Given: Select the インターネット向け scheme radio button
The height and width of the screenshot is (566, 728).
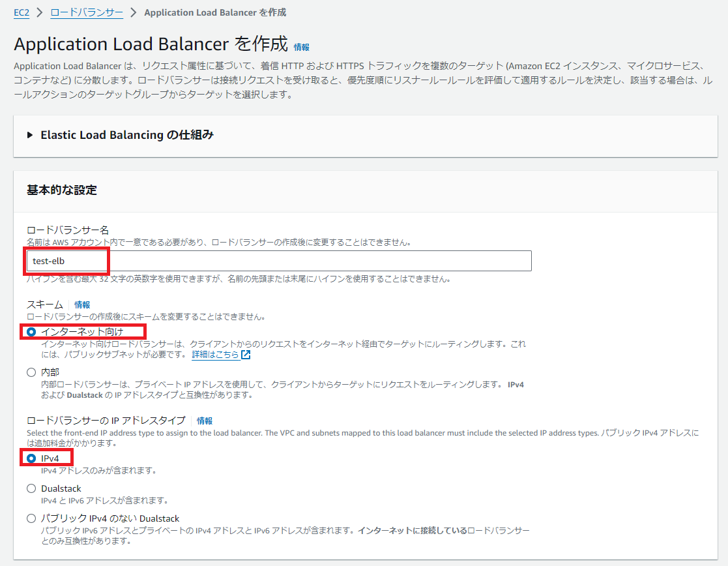Looking at the screenshot, I should [x=31, y=331].
